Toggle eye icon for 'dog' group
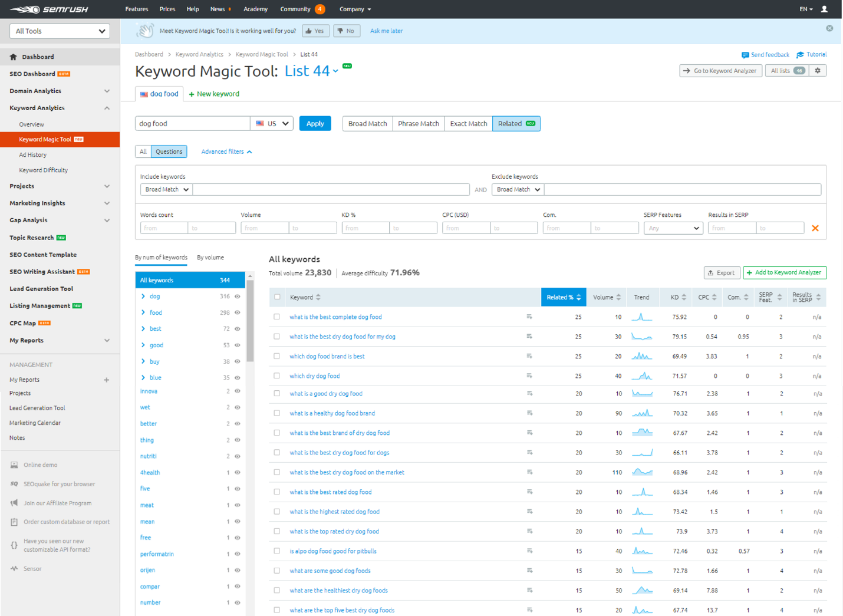 238,297
